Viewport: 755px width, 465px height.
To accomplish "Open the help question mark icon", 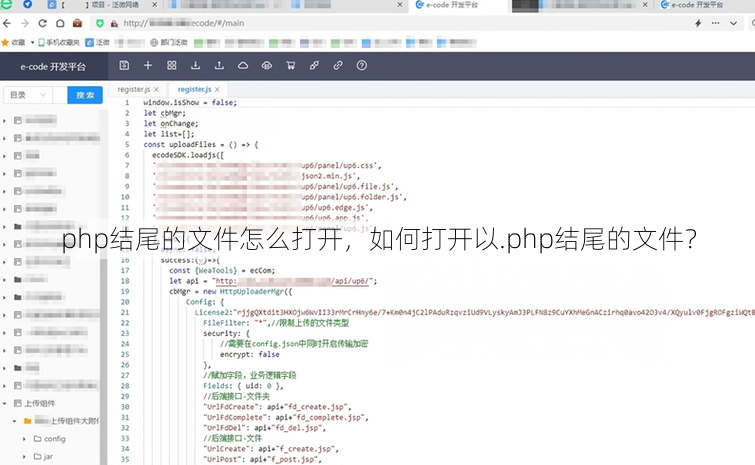I will click(362, 65).
